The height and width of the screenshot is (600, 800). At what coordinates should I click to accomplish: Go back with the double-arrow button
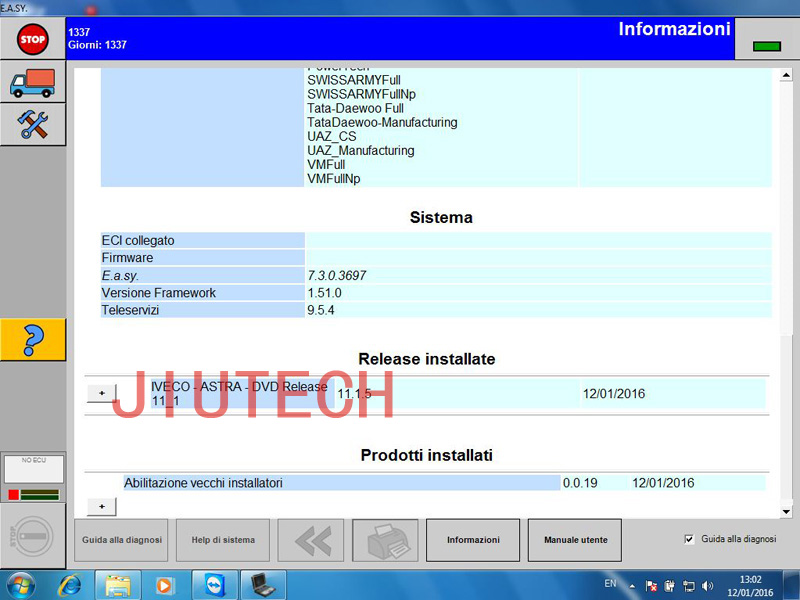coord(311,540)
